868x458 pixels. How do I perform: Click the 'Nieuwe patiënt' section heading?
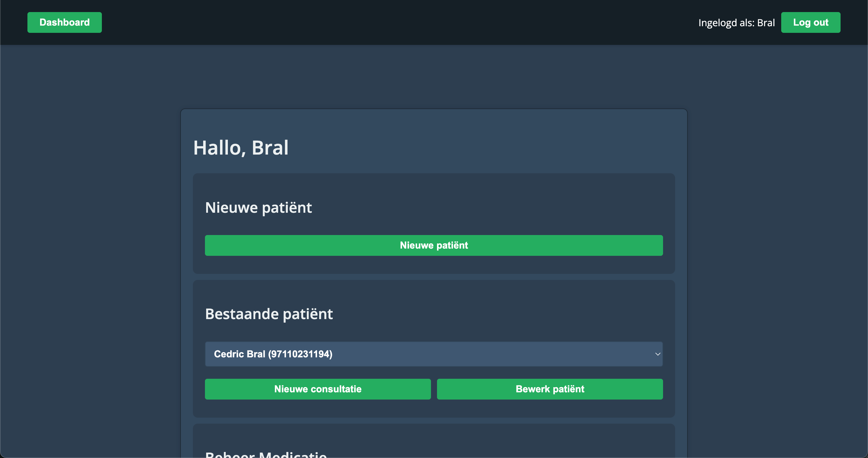(258, 207)
